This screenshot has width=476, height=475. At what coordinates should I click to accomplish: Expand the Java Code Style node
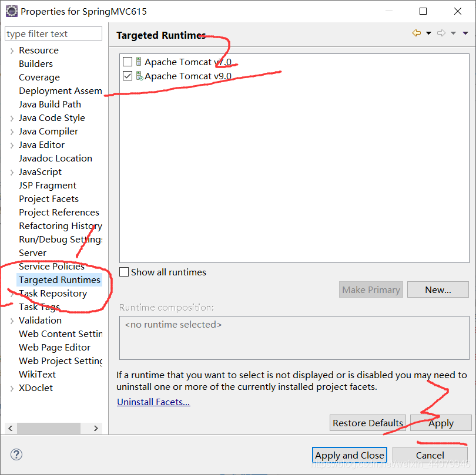(x=12, y=118)
